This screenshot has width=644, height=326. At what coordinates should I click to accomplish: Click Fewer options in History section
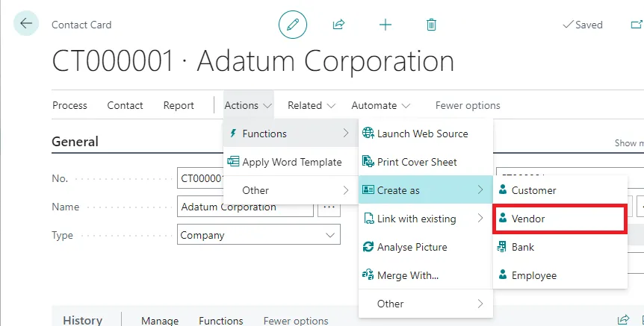click(296, 320)
